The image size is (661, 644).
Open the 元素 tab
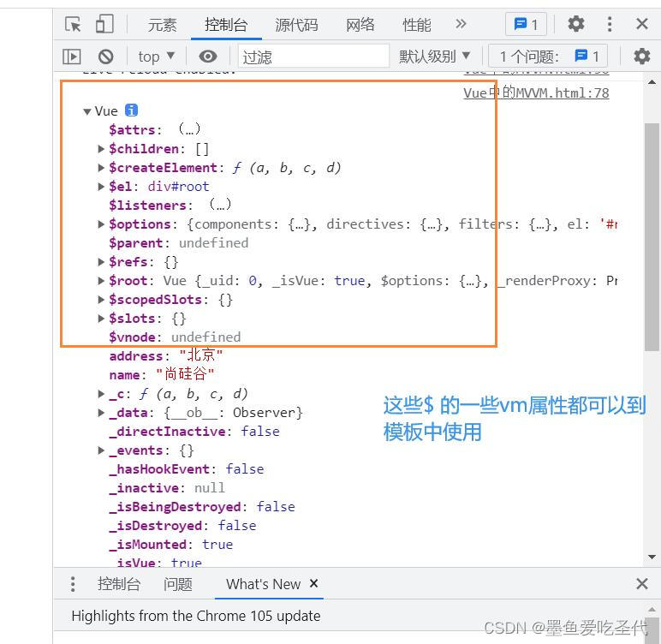[x=163, y=25]
